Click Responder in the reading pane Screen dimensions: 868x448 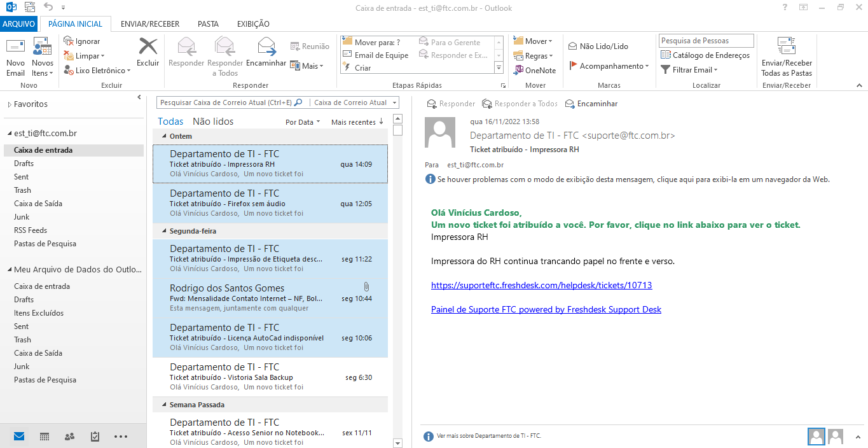point(451,104)
